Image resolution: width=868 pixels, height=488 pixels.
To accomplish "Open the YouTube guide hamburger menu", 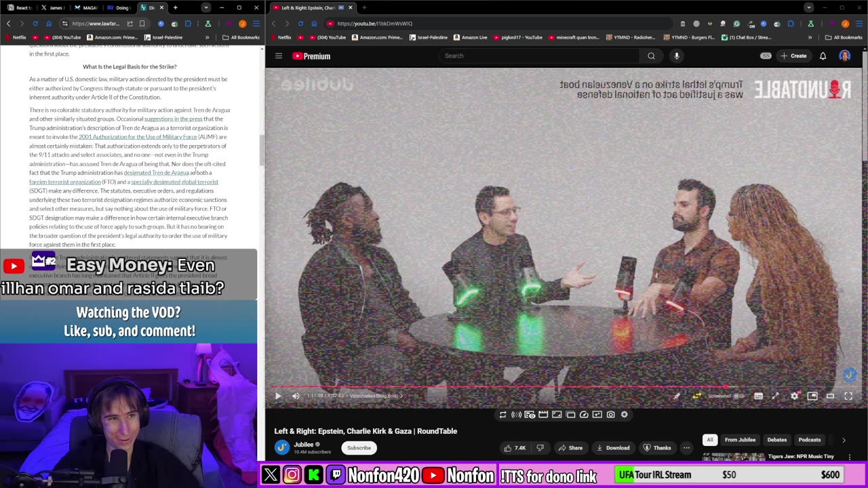I will click(x=279, y=56).
